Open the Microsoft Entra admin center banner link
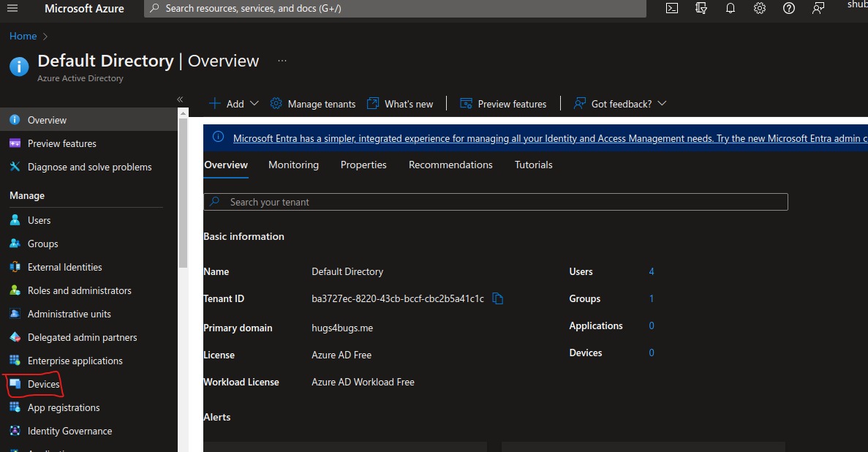 pyautogui.click(x=550, y=138)
